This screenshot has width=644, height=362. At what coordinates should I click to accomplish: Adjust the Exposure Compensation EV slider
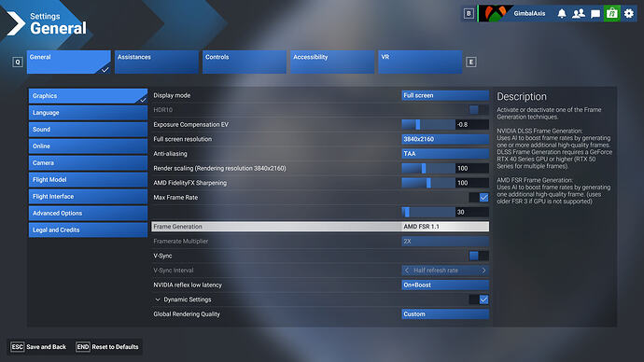(x=428, y=124)
